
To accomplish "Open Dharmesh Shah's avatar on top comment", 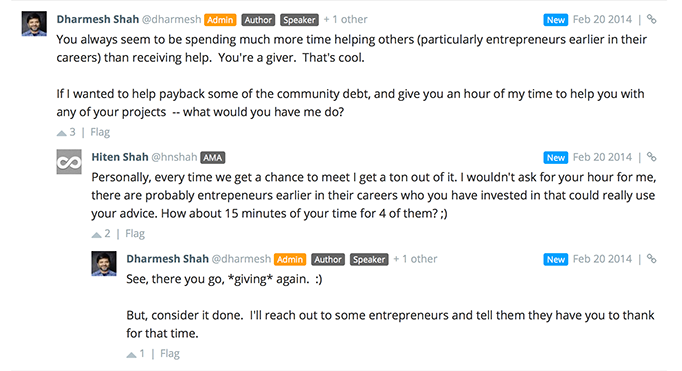I will pyautogui.click(x=34, y=23).
